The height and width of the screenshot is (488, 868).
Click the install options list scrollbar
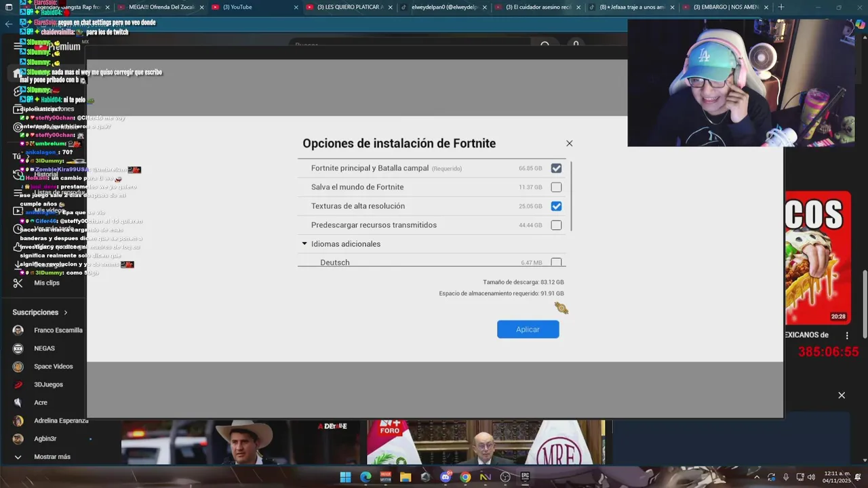[572, 196]
